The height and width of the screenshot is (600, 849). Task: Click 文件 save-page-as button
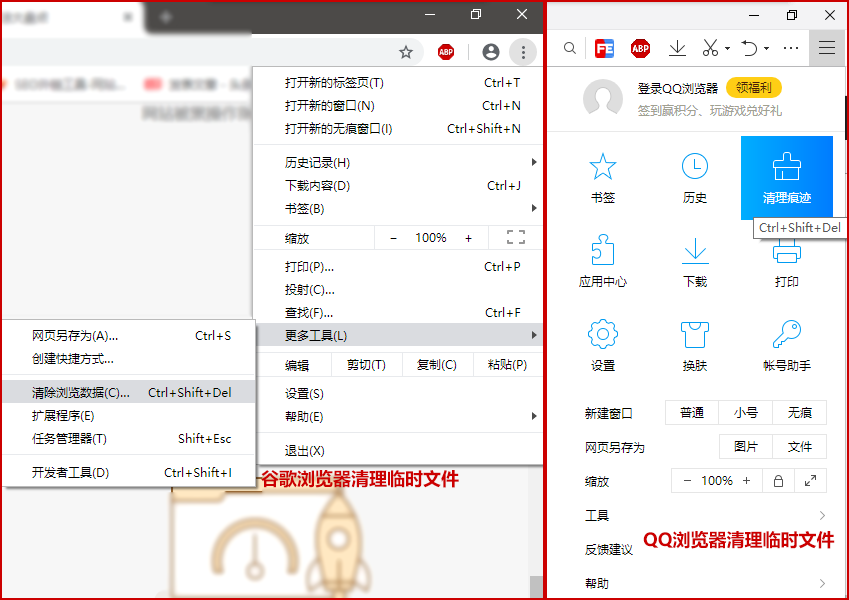tap(800, 446)
